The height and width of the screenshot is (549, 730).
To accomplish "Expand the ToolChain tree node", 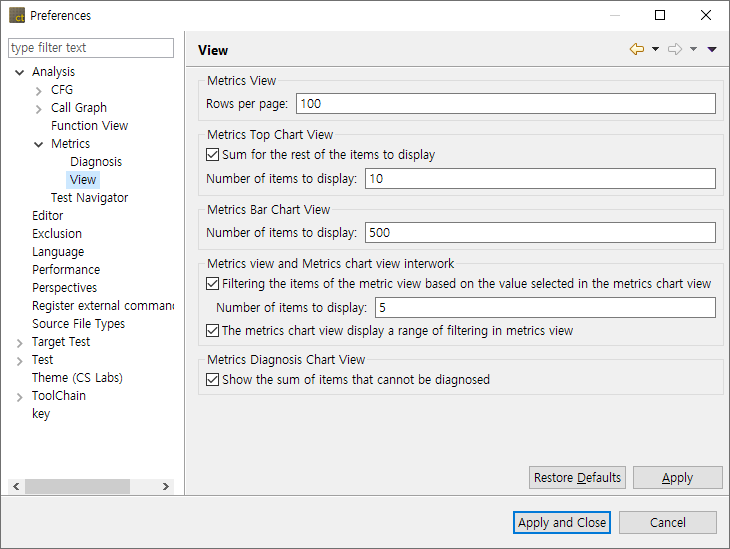I will pyautogui.click(x=20, y=397).
